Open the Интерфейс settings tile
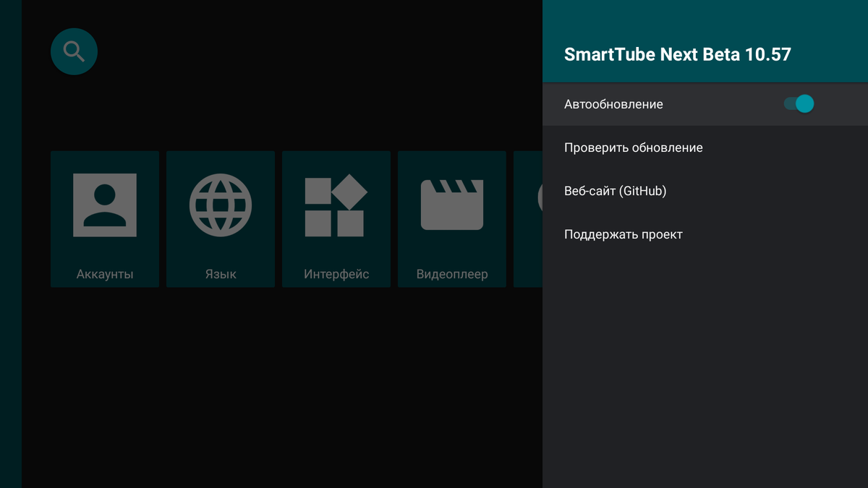 coord(336,219)
